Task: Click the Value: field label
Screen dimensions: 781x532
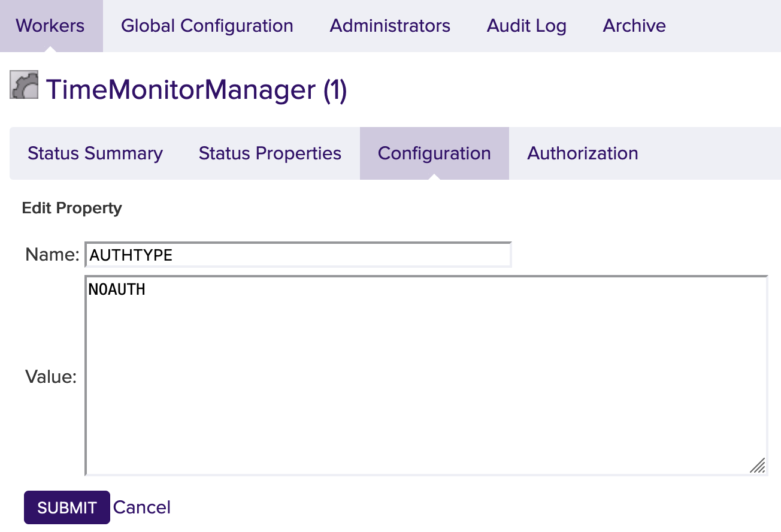Action: (x=51, y=377)
